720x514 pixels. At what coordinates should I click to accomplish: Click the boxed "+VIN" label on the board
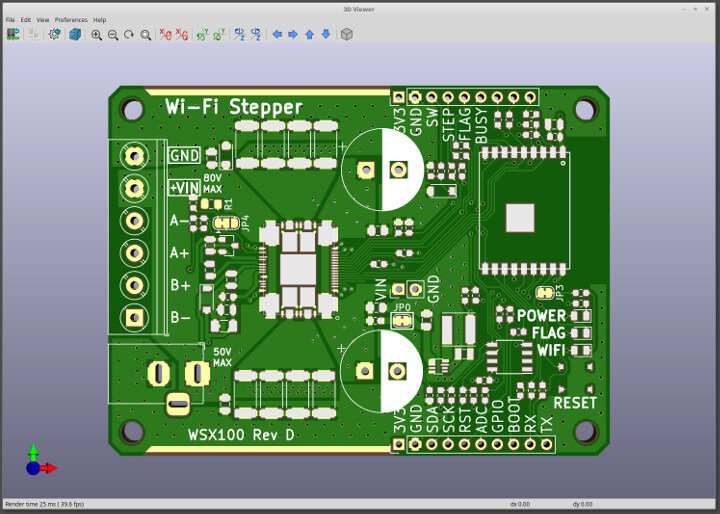point(184,187)
